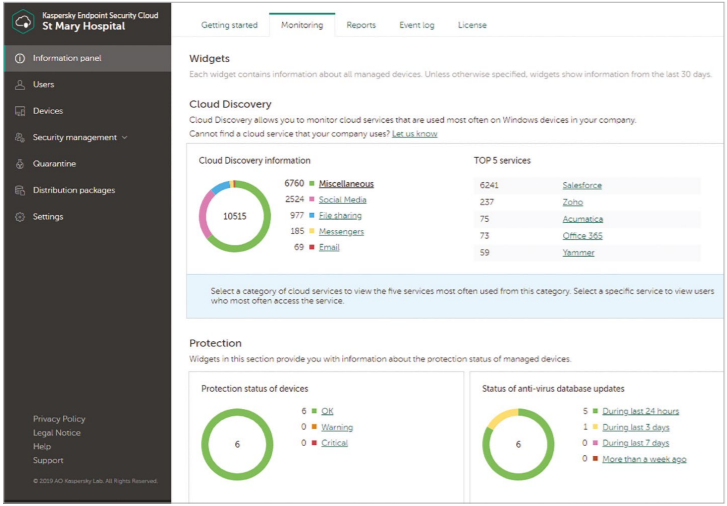The width and height of the screenshot is (727, 506).
Task: Expand the Security management chevron
Action: [124, 138]
